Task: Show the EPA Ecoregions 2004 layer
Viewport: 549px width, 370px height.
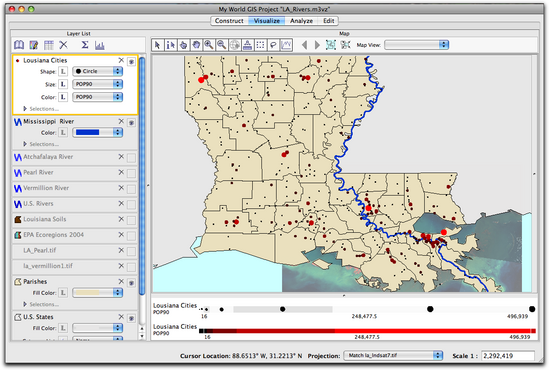Action: [x=131, y=236]
